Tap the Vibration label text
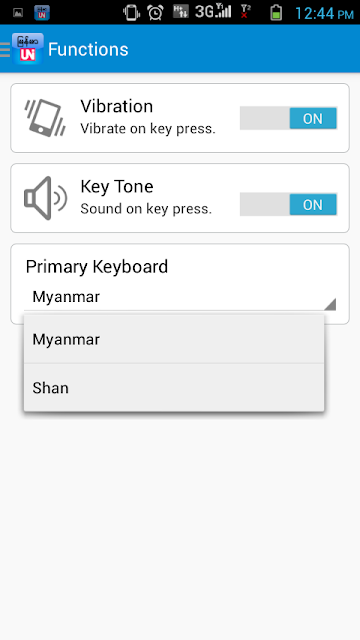The image size is (360, 640). tap(117, 106)
